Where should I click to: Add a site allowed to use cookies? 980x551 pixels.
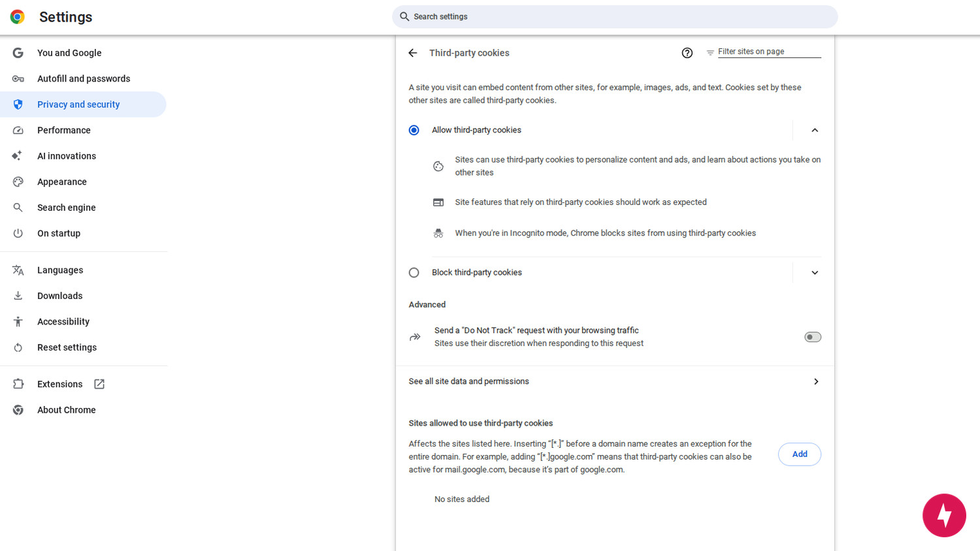tap(800, 454)
